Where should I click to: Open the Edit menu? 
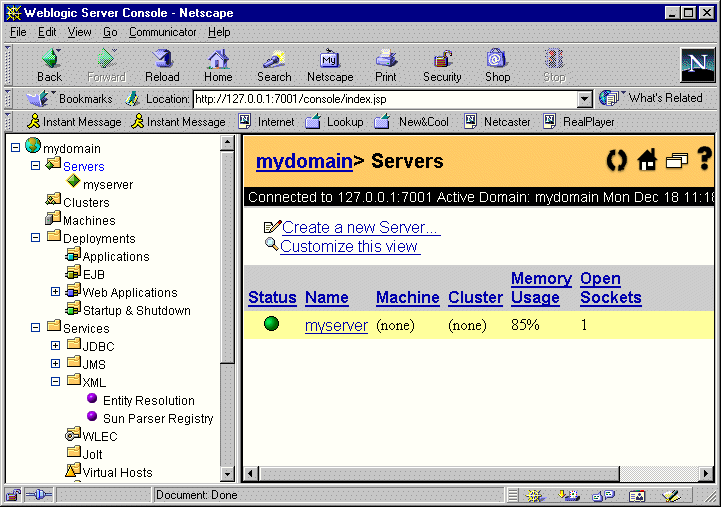[x=47, y=32]
